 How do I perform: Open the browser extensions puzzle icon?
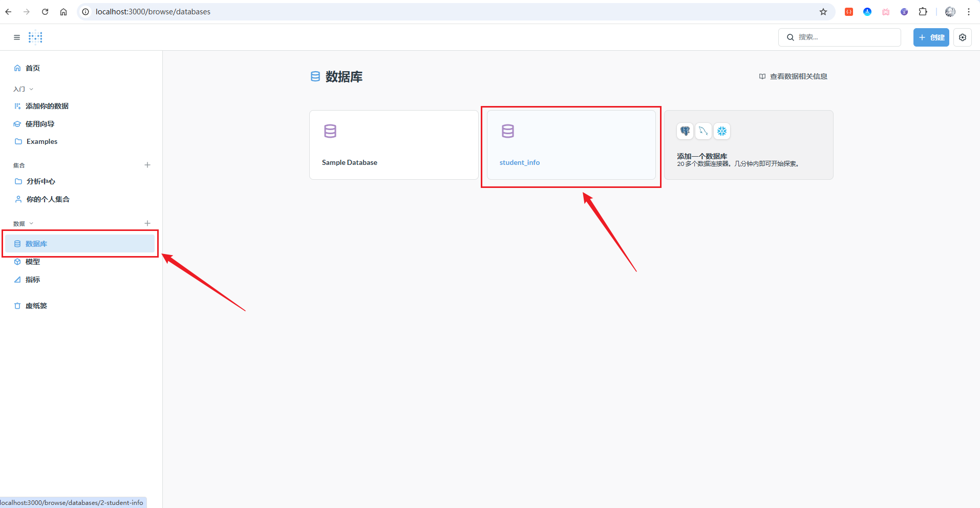tap(923, 12)
